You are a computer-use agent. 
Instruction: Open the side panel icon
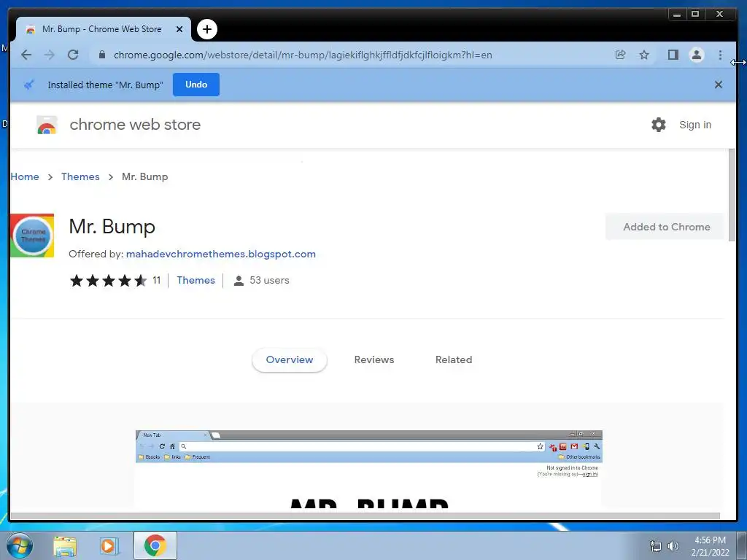click(x=673, y=55)
